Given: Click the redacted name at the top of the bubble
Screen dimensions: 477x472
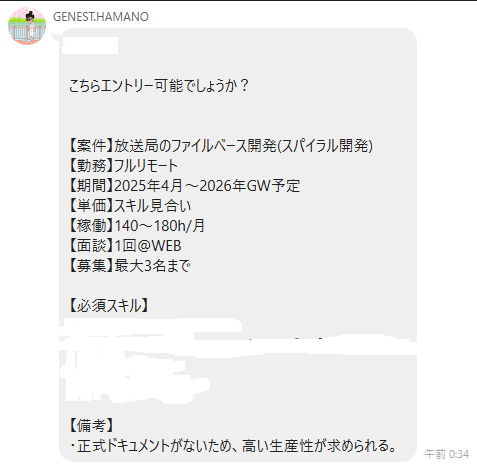Looking at the screenshot, I should pyautogui.click(x=90, y=46).
